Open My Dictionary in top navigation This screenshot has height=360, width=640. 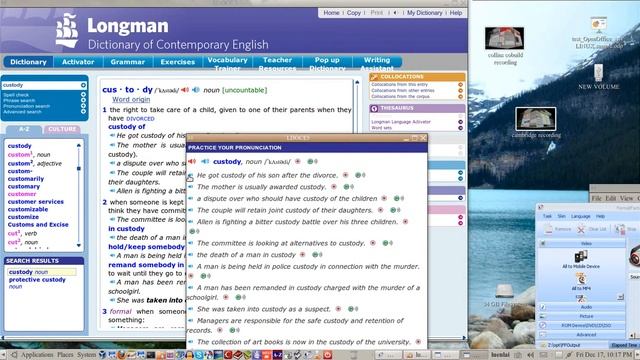click(424, 13)
